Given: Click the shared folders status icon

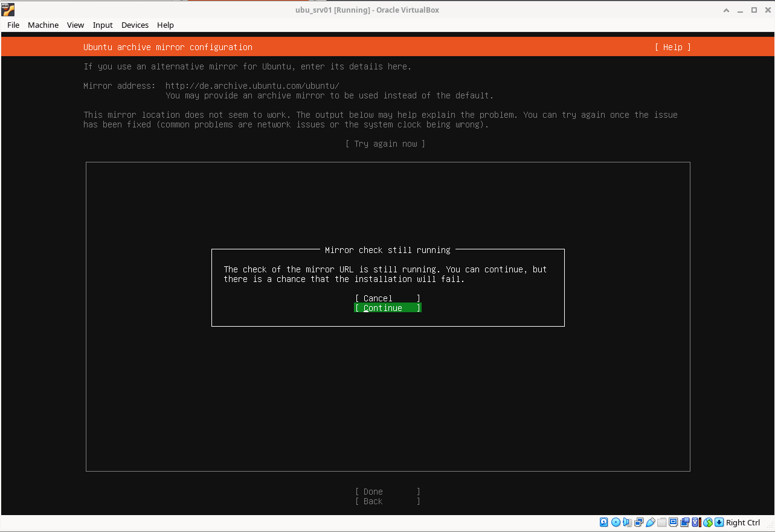Looking at the screenshot, I should click(x=662, y=522).
